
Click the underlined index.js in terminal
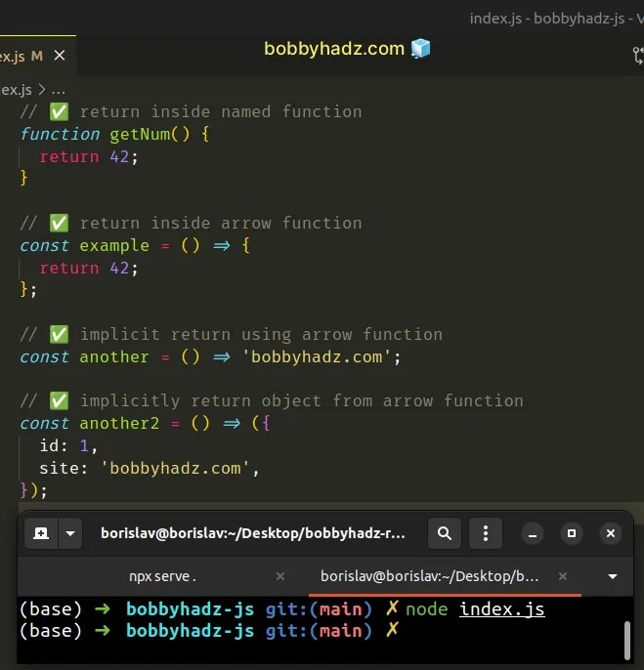pos(502,609)
